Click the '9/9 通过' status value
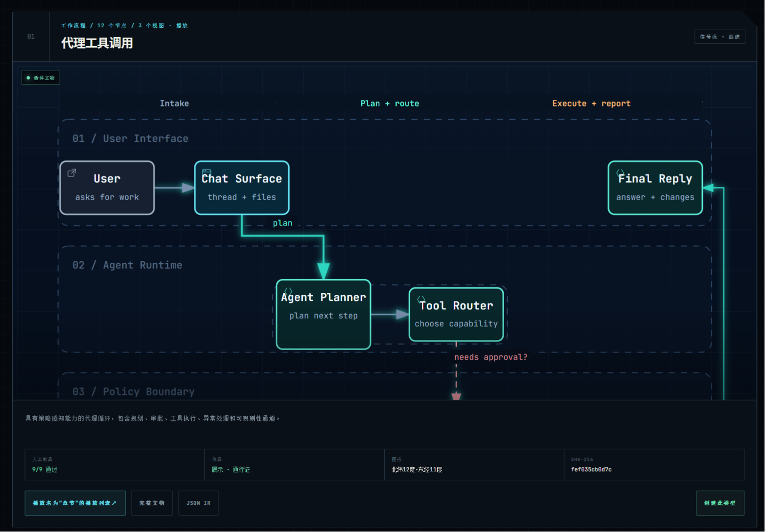The image size is (765, 532). pyautogui.click(x=45, y=469)
